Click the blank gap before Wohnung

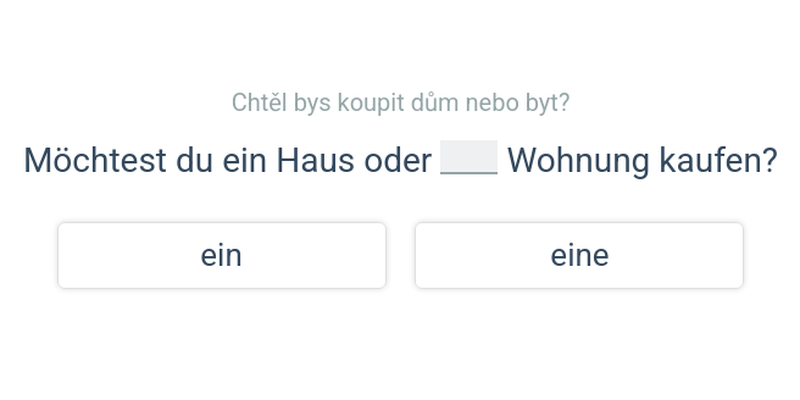point(469,160)
